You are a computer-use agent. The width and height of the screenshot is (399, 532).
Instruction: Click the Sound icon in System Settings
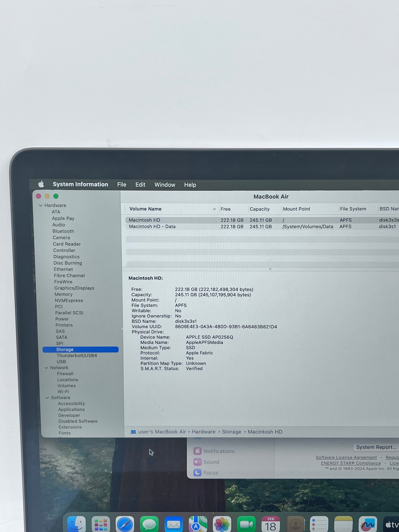(197, 462)
